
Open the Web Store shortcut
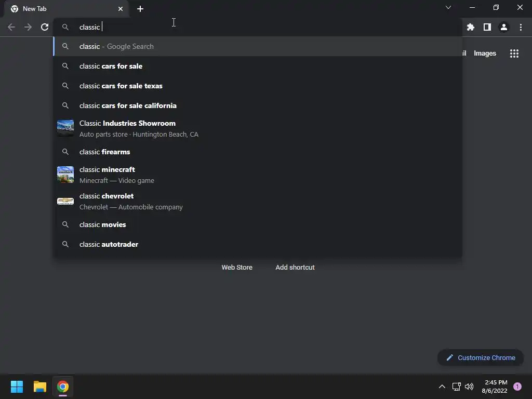237,268
